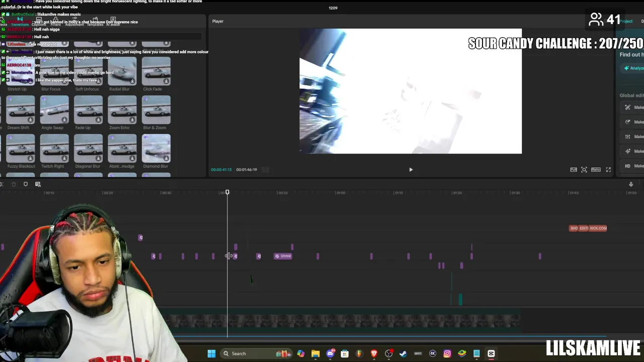This screenshot has height=362, width=644.
Task: Click the marker shield icon in timeline toolbar
Action: 26,185
